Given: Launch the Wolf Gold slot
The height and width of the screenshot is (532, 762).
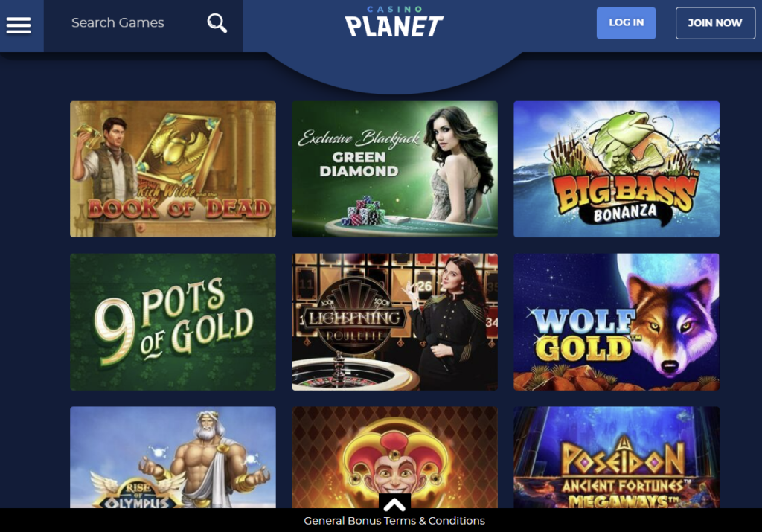Looking at the screenshot, I should pyautogui.click(x=616, y=321).
